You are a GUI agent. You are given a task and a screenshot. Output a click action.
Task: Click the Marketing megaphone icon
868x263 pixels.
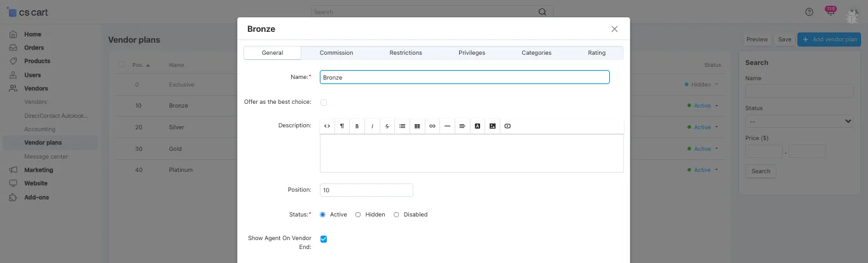(x=13, y=170)
